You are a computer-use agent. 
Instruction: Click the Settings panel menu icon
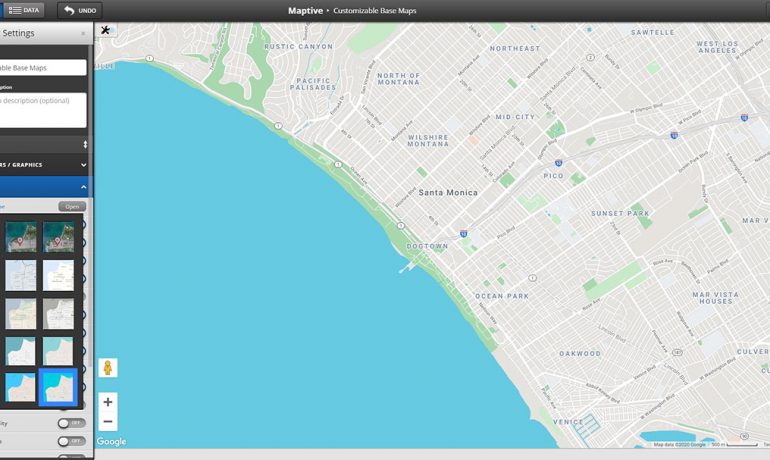click(83, 33)
